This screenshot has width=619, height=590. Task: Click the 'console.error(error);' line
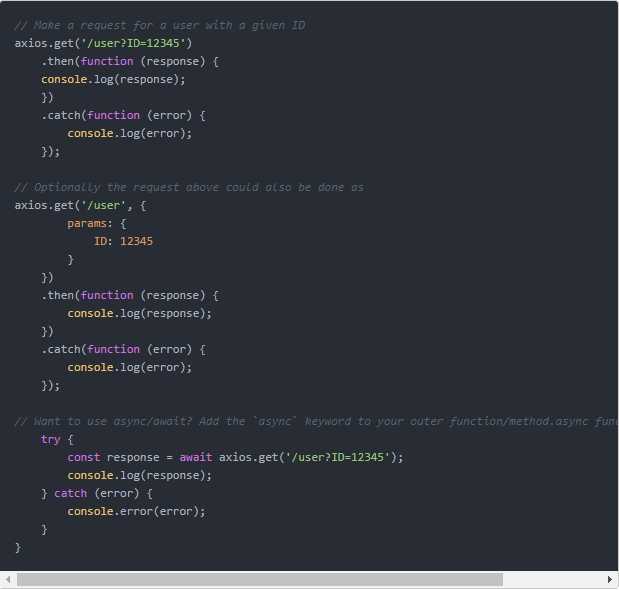pyautogui.click(x=136, y=511)
